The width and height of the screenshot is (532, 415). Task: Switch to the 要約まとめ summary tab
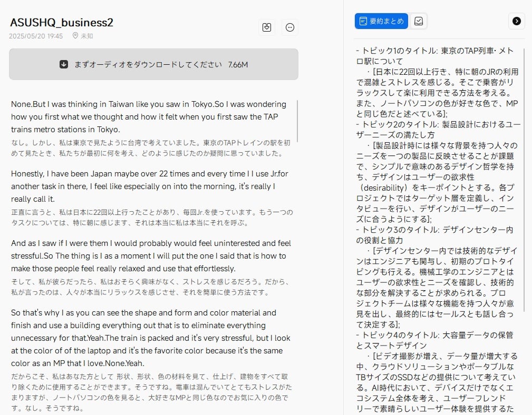(381, 21)
